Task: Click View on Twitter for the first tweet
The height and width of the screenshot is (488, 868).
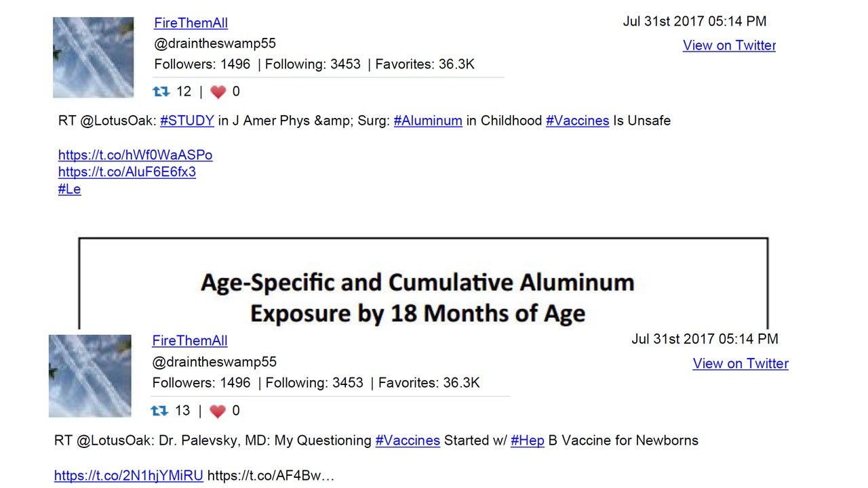Action: point(729,45)
